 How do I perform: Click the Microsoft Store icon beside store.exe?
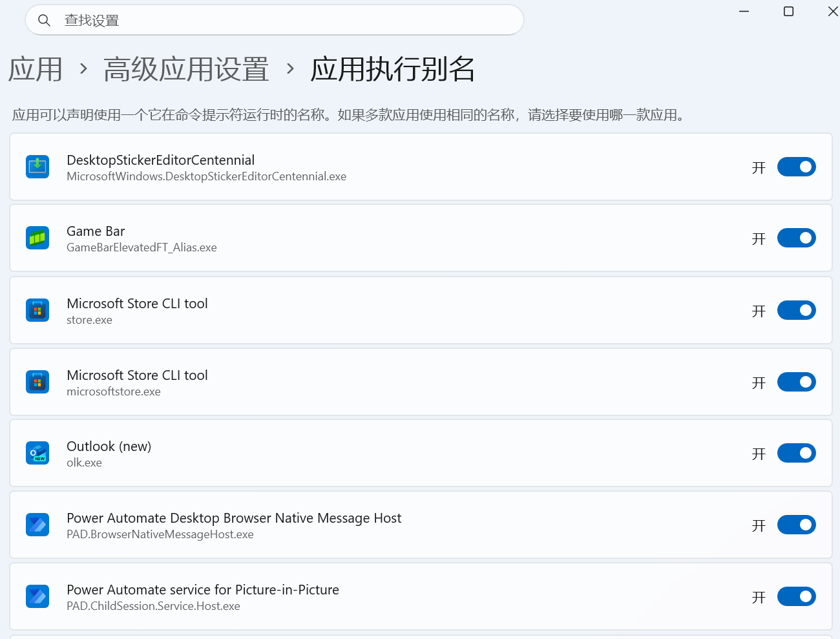tap(37, 310)
